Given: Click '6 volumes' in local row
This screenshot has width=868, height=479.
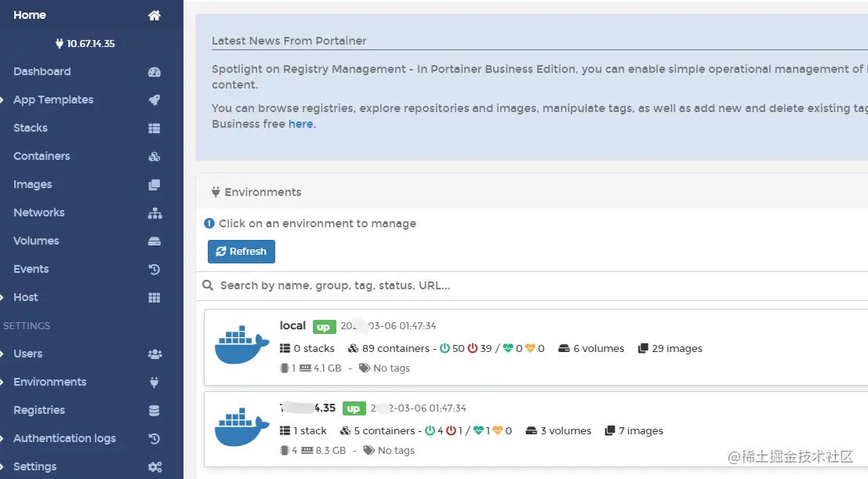Looking at the screenshot, I should click(x=598, y=348).
